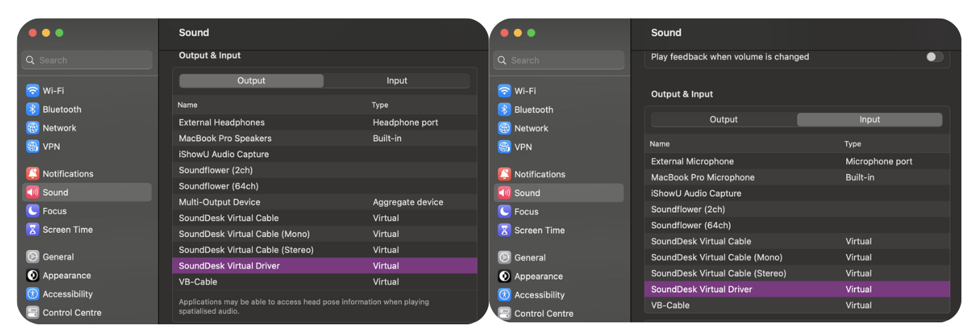Open Accessibility icon in the right window sidebar
This screenshot has height=336, width=980.
point(504,295)
